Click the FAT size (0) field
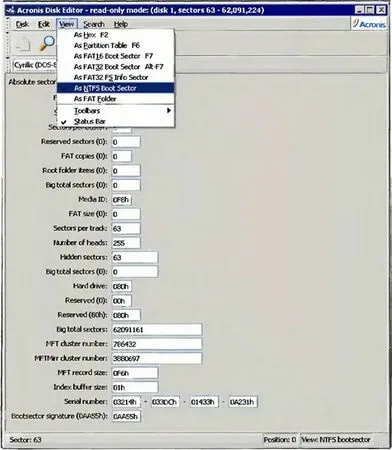 (x=126, y=214)
